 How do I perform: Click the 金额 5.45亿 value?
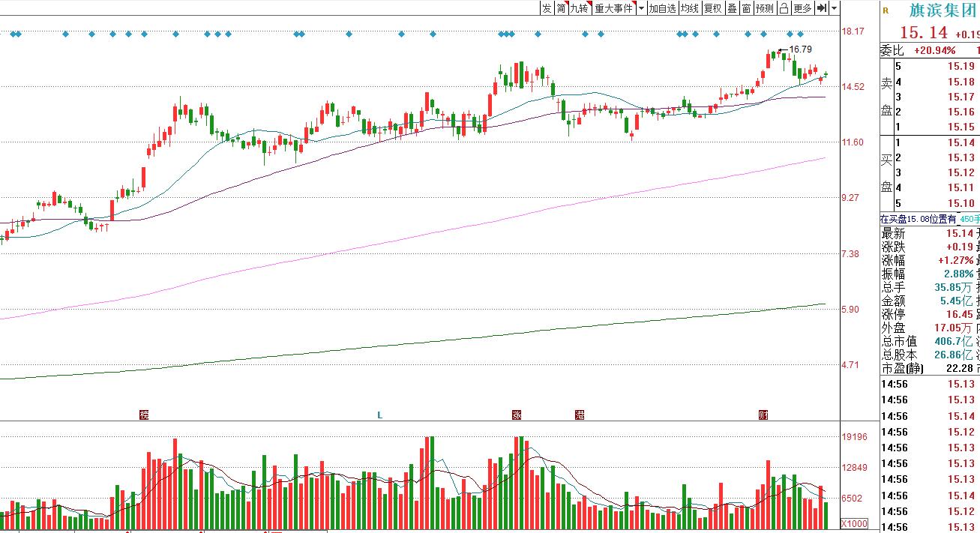(958, 301)
